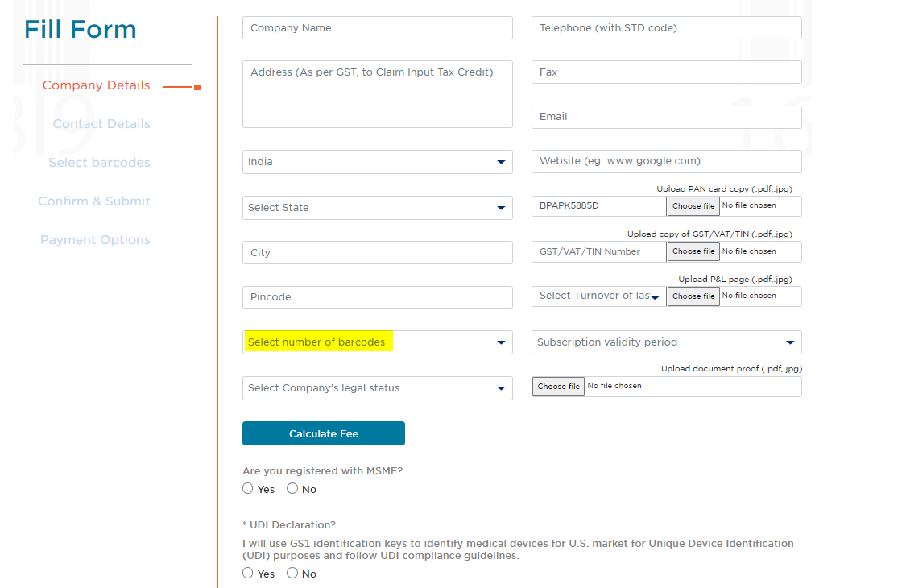Click 'Upload P&L page (.pdf,.jpg)' label

pos(735,280)
